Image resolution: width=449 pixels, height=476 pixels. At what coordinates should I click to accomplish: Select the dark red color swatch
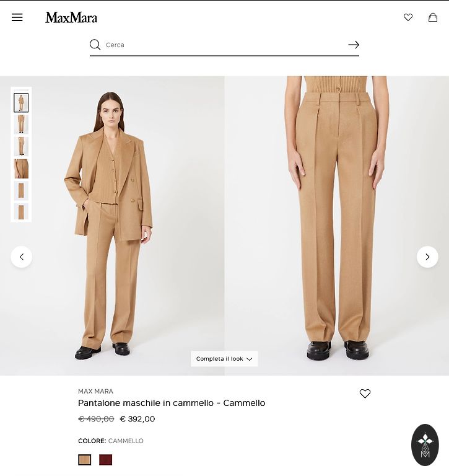(x=105, y=460)
